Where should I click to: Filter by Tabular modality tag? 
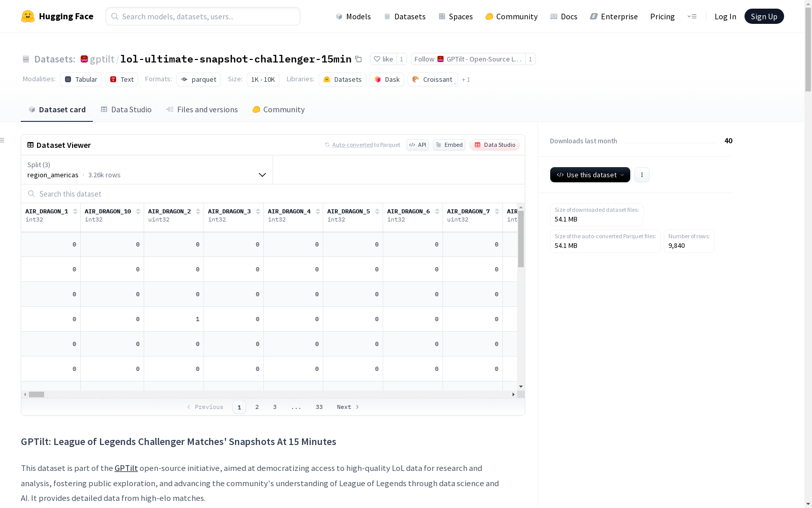tap(81, 79)
